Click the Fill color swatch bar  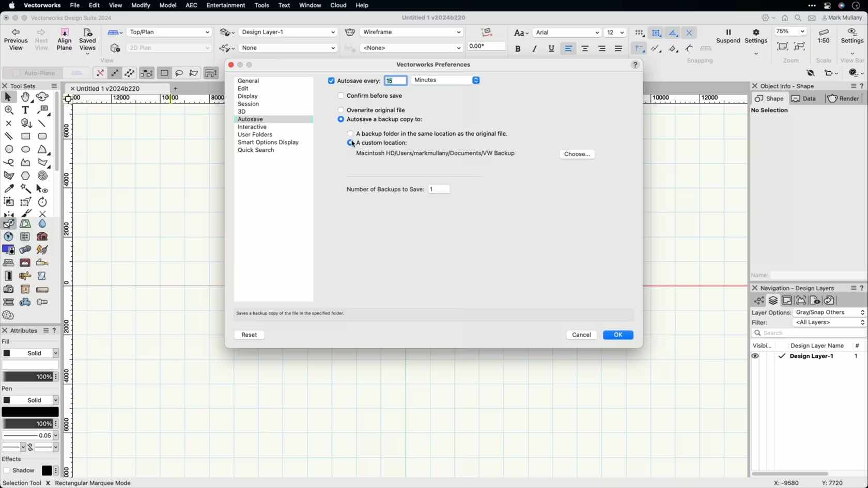pos(30,365)
